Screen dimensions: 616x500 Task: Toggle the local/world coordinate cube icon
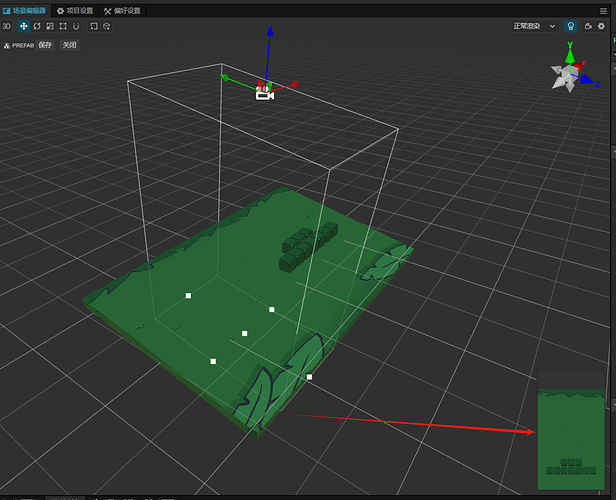(x=106, y=26)
